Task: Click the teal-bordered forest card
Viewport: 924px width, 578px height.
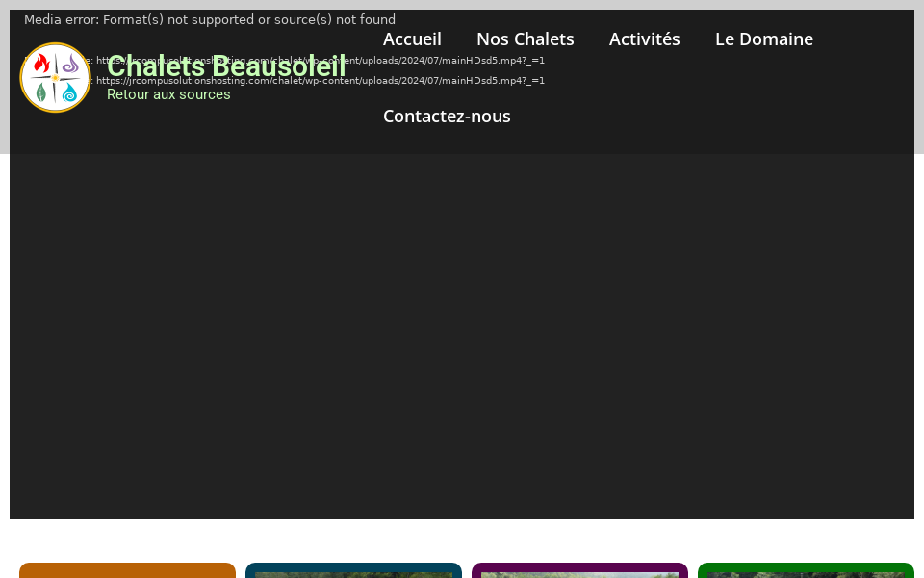Action: click(353, 570)
